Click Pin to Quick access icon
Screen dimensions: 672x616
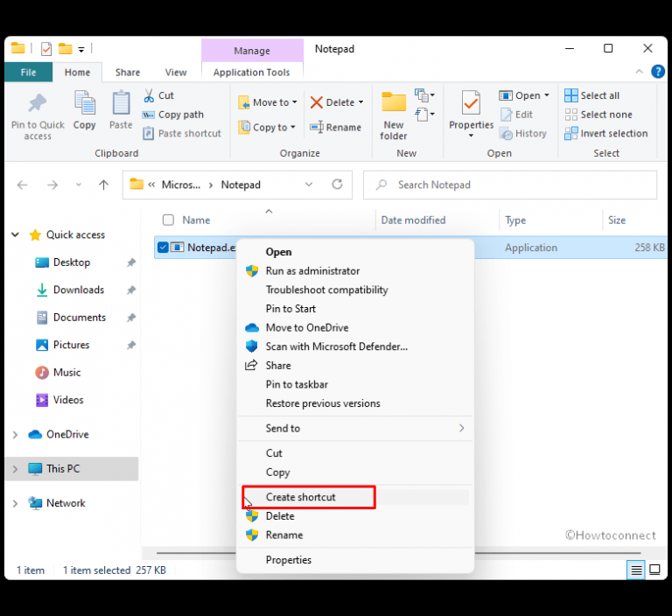(38, 103)
